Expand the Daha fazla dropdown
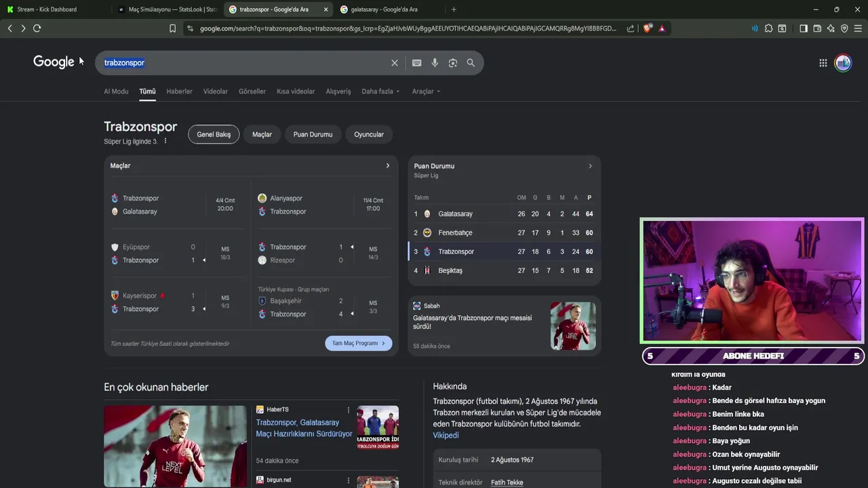 coord(380,91)
